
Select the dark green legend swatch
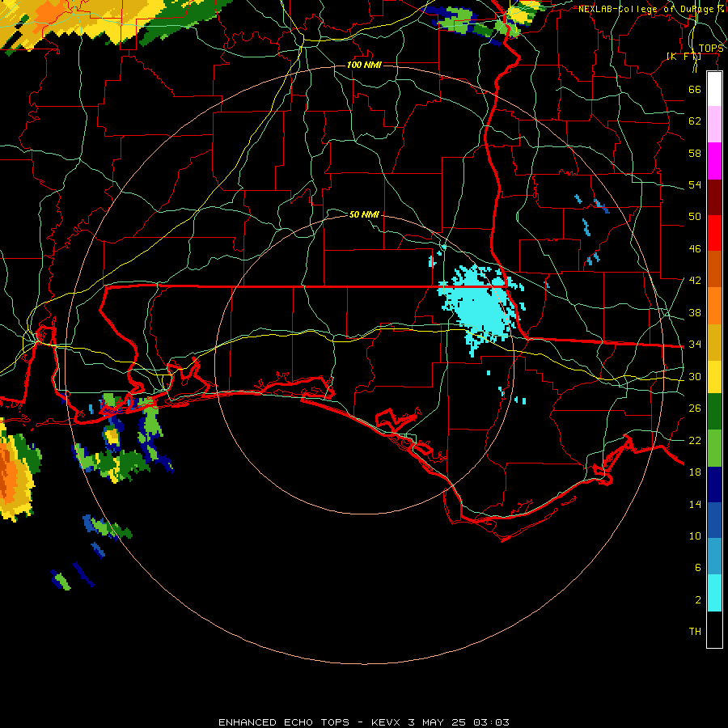714,412
